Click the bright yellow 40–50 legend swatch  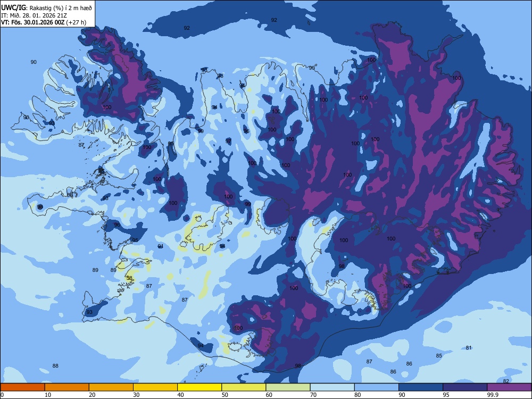199,387
